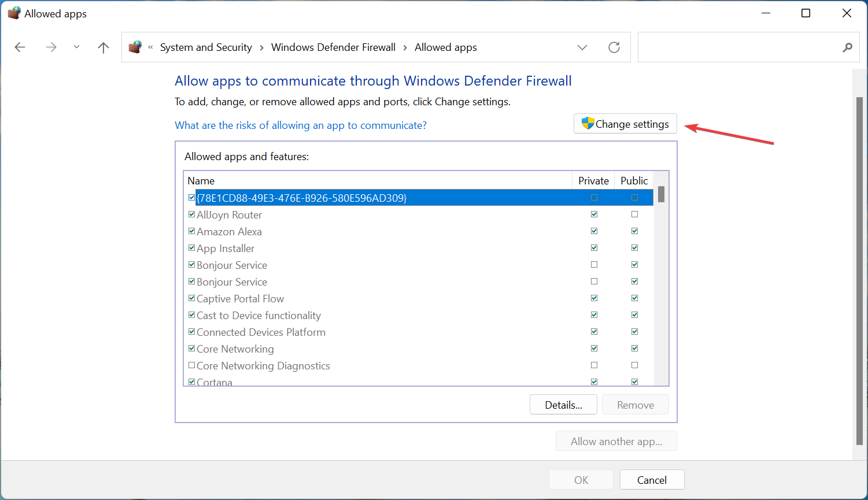Viewport: 868px width, 500px height.
Task: Uncheck the Amazon Alexa app checkbox
Action: (x=191, y=231)
